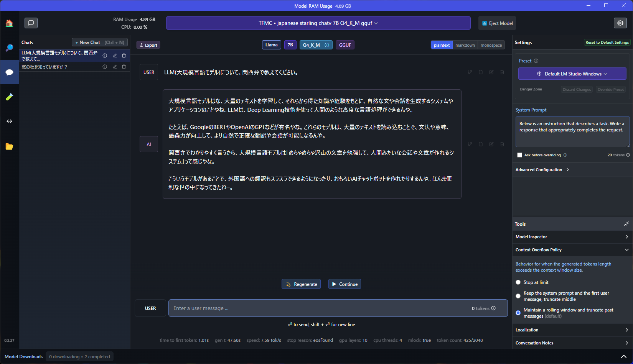633x364 pixels.
Task: Copy the AI response using the clipboard icon
Action: click(x=481, y=144)
